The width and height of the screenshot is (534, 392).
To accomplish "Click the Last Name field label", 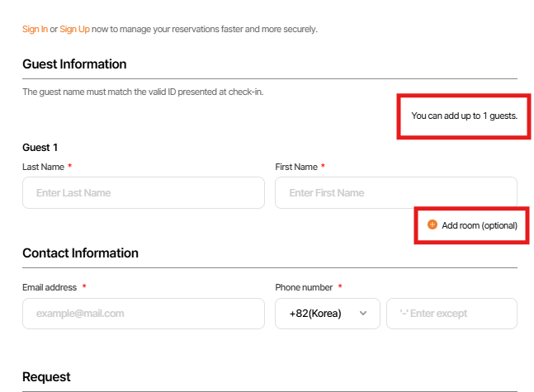I will click(43, 167).
